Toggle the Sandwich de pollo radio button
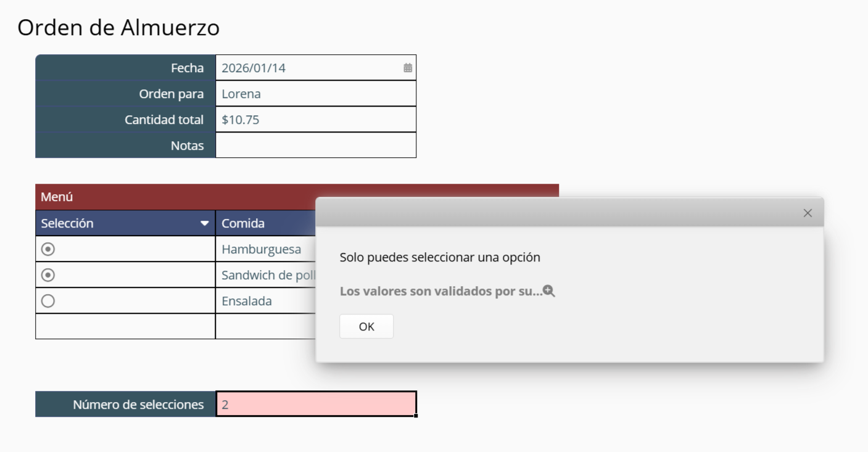868x452 pixels. click(x=48, y=275)
